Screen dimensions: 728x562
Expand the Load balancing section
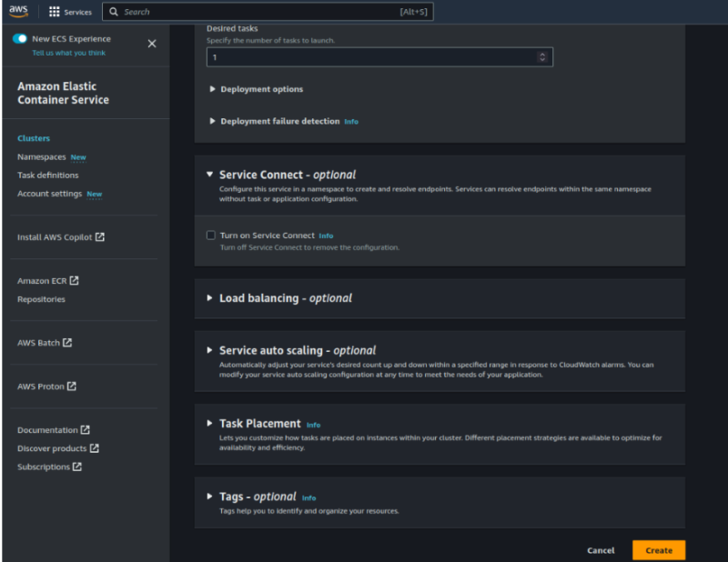(x=210, y=298)
